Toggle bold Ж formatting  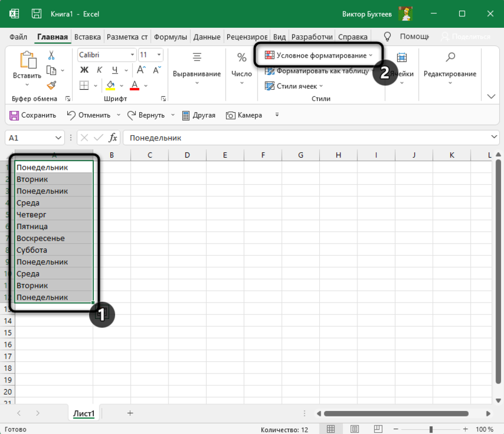tap(84, 70)
